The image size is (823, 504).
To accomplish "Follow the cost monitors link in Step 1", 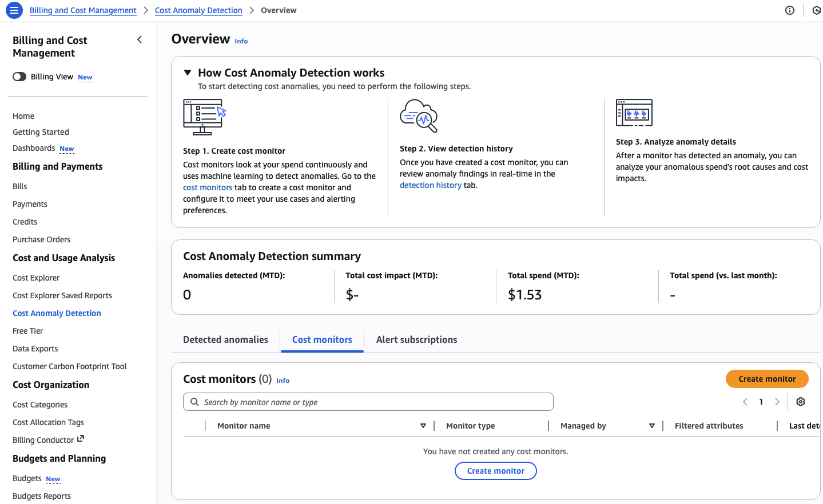I will click(x=208, y=187).
